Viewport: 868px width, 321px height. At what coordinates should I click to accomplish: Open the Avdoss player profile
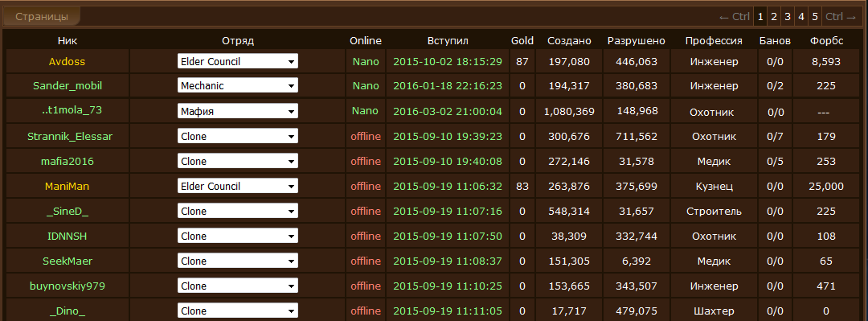(67, 61)
